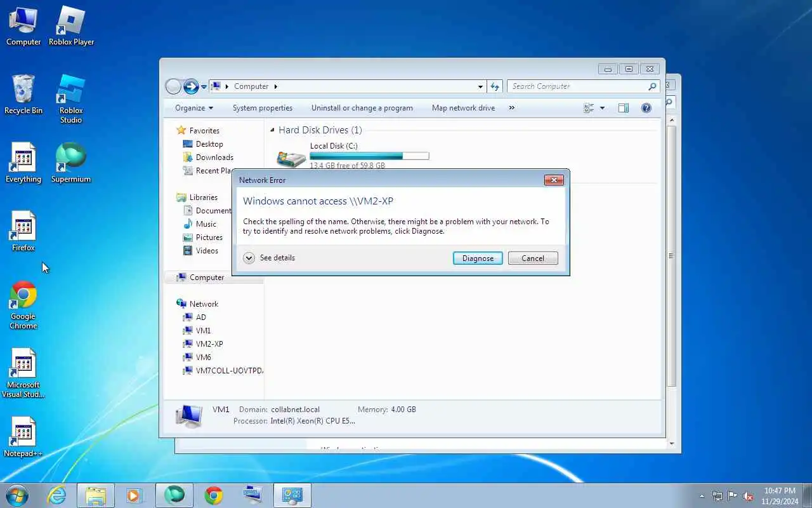The width and height of the screenshot is (812, 508).
Task: Switch to Supermium taskbar button
Action: point(174,495)
